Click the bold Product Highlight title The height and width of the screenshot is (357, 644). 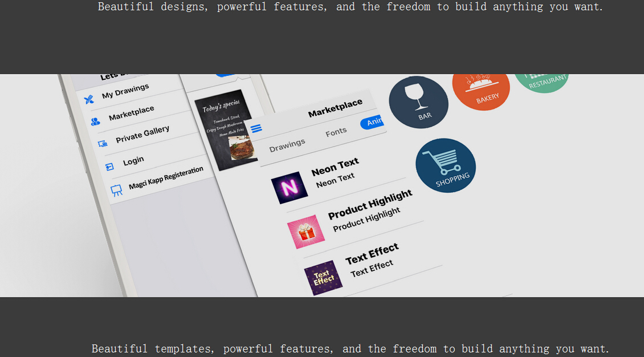[x=370, y=204]
